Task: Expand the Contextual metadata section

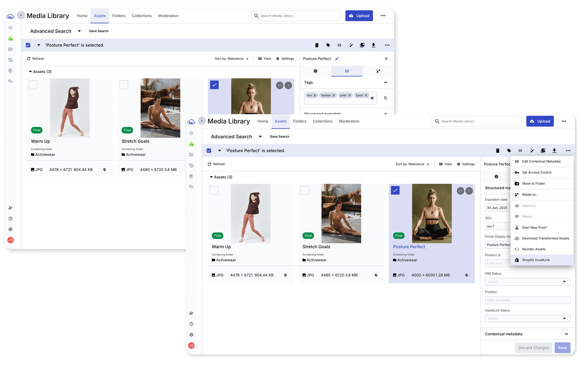Action: [x=566, y=334]
